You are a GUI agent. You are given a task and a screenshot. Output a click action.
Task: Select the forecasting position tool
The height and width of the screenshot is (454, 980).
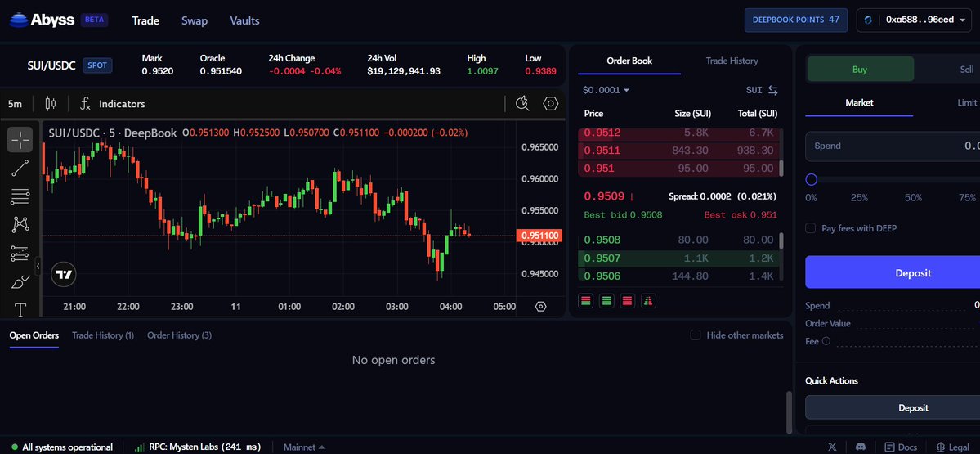point(20,254)
